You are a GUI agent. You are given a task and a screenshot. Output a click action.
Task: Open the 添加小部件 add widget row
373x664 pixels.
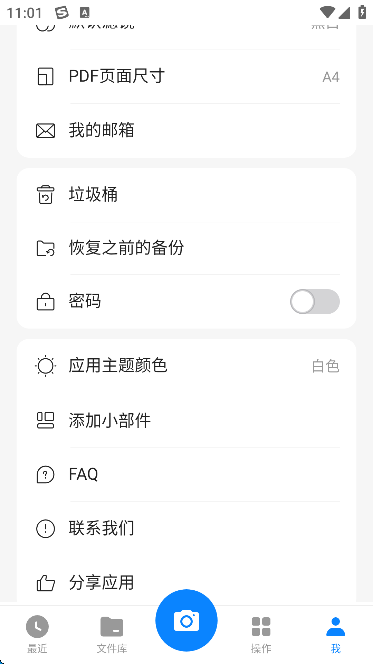pyautogui.click(x=186, y=420)
